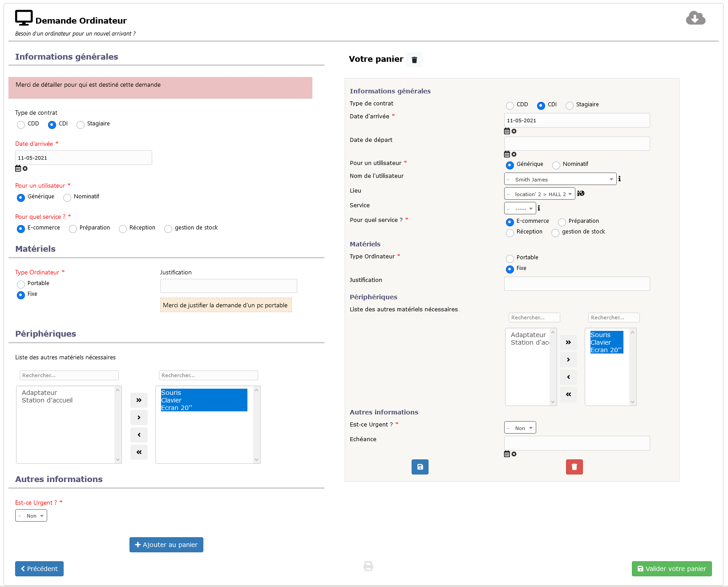Image resolution: width=728 pixels, height=587 pixels.
Task: Move all items right in cart peripherals list
Action: pyautogui.click(x=568, y=342)
